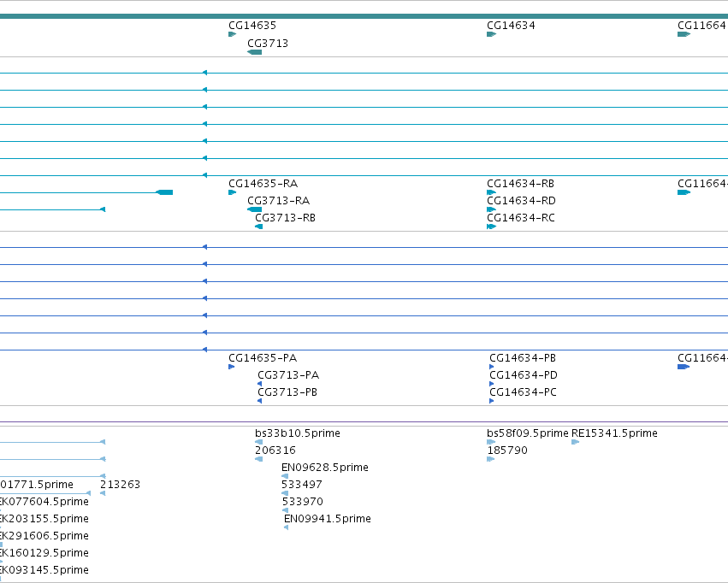Select the 213263 feature label
The width and height of the screenshot is (728, 583).
pyautogui.click(x=120, y=485)
